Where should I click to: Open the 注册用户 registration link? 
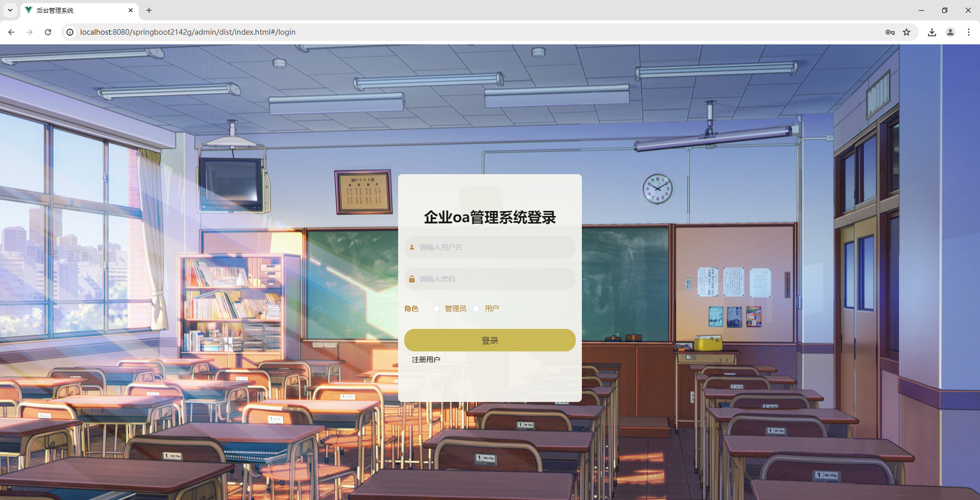(x=426, y=359)
